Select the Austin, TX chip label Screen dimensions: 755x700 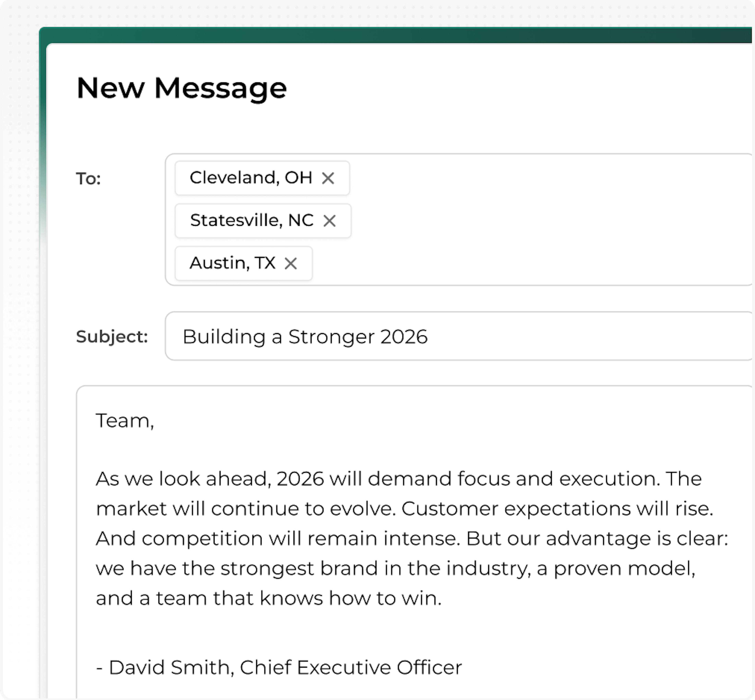click(x=232, y=263)
